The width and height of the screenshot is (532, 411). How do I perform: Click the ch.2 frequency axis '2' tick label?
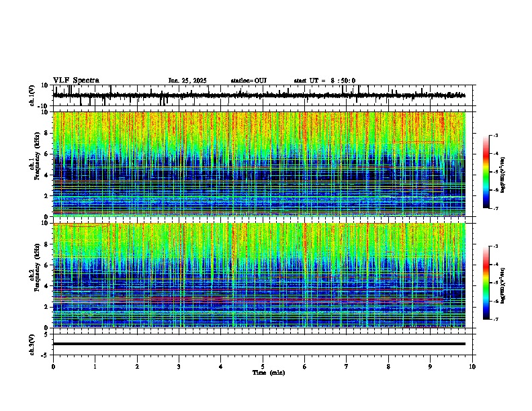pyautogui.click(x=46, y=307)
